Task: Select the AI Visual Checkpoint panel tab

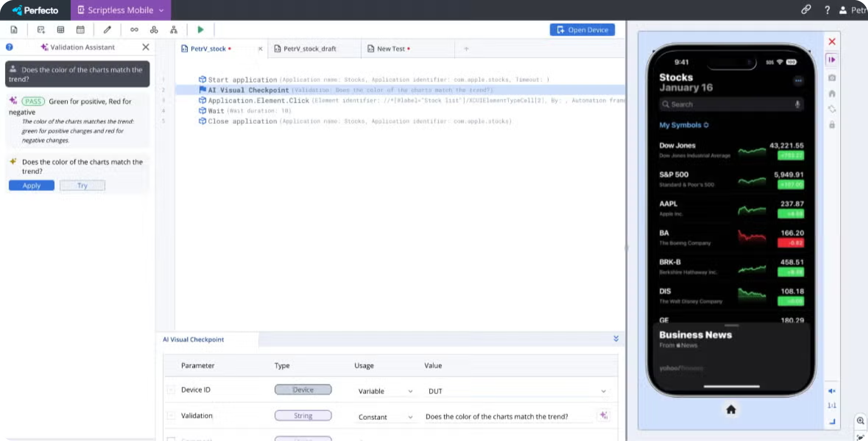Action: click(x=193, y=339)
